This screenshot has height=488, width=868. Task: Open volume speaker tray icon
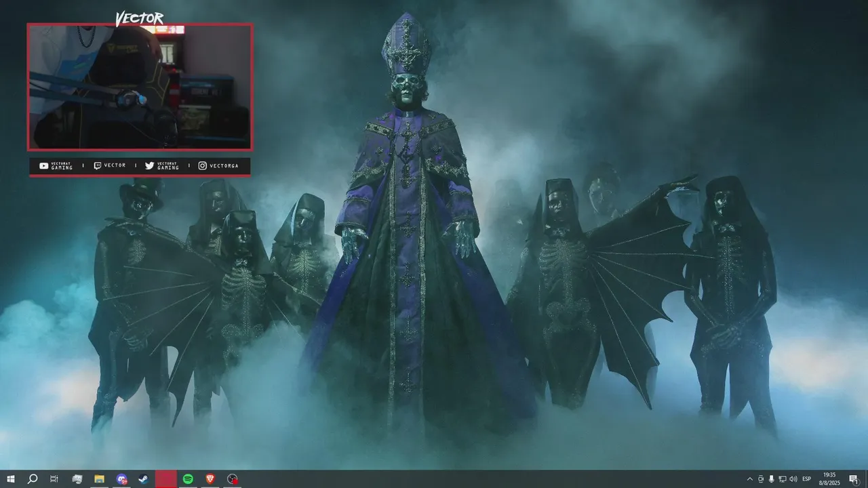[793, 479]
